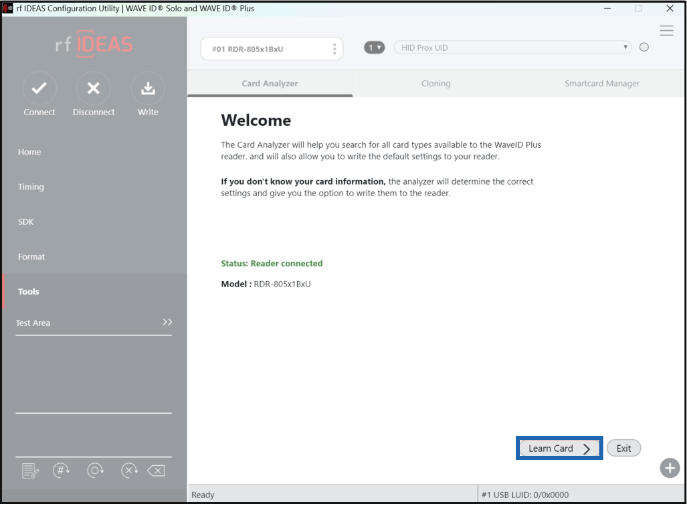The height and width of the screenshot is (505, 687).
Task: Click the Welcome heading
Action: pos(256,120)
